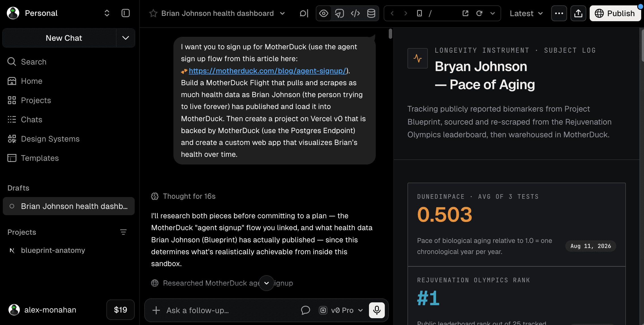Go to Home in the sidebar
Viewport: 644px width, 325px height.
[x=69, y=81]
